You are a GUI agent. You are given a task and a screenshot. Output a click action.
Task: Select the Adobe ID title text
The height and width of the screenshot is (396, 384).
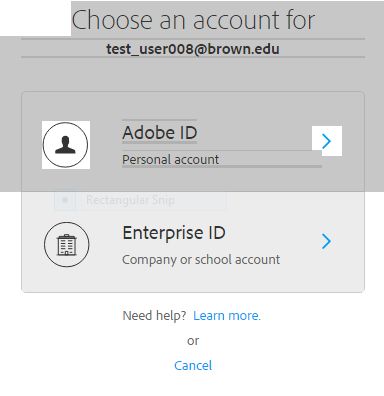pos(160,133)
